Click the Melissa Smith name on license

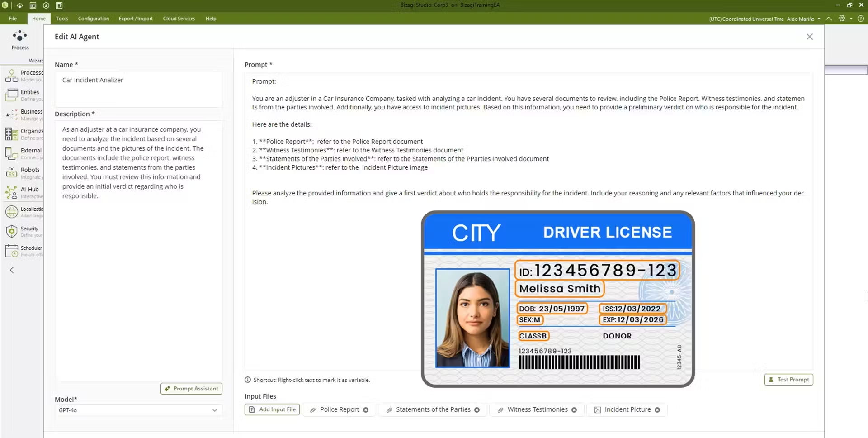click(x=560, y=289)
